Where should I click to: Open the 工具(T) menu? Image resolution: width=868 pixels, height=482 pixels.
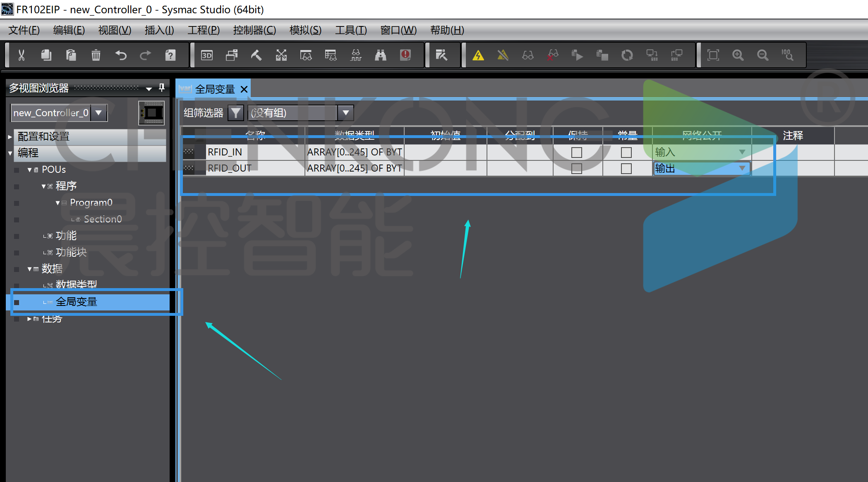click(351, 30)
